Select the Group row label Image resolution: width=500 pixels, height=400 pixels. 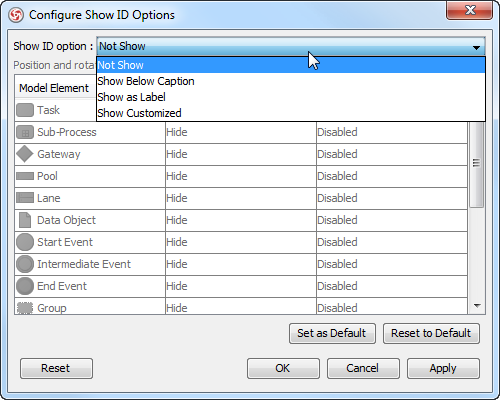tap(52, 308)
